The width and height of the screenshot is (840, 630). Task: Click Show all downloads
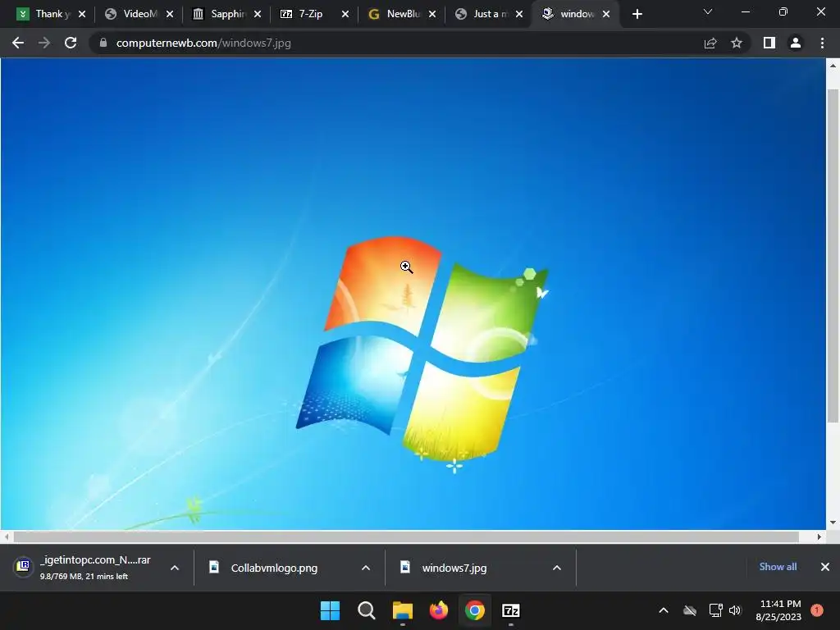(778, 567)
